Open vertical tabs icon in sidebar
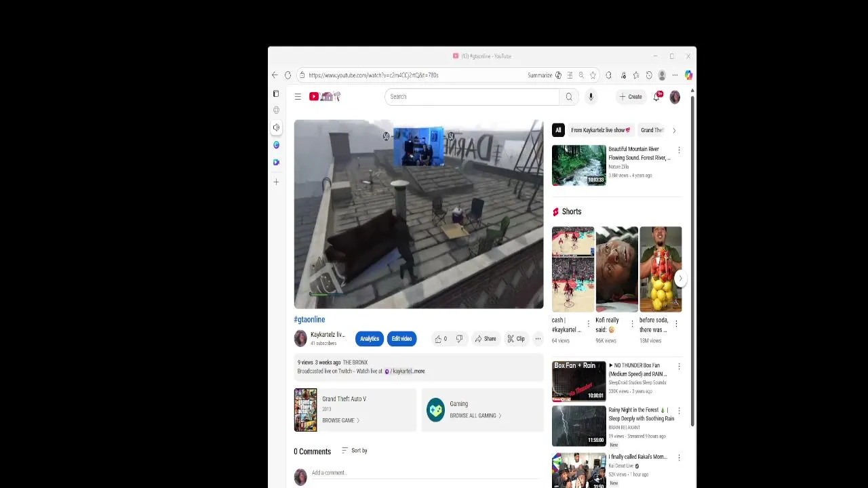Screen dimensions: 868x488 (x=276, y=94)
